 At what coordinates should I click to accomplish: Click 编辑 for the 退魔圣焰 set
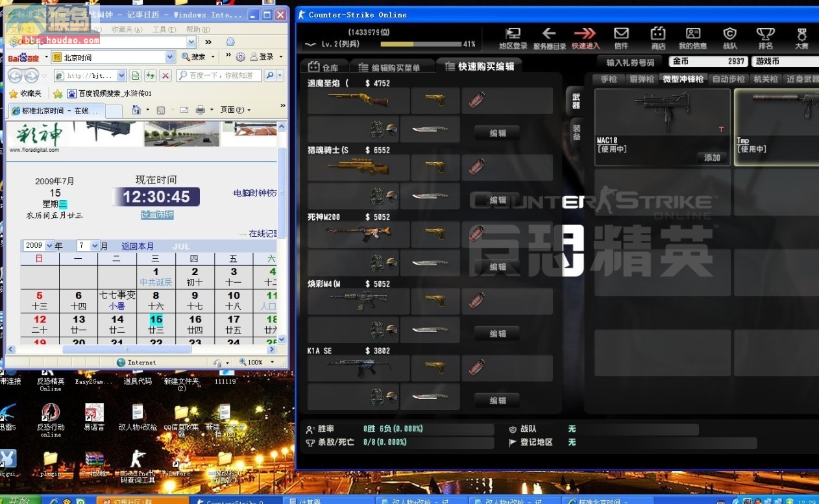(x=498, y=133)
